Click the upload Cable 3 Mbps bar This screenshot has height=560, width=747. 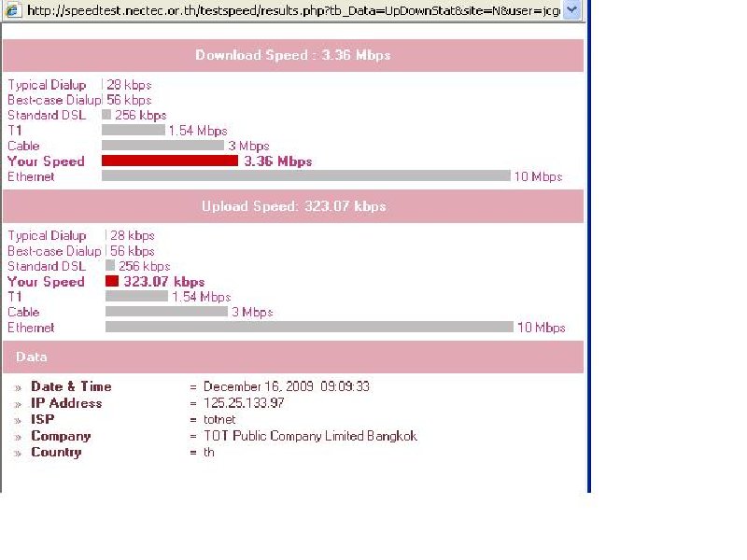tap(167, 312)
